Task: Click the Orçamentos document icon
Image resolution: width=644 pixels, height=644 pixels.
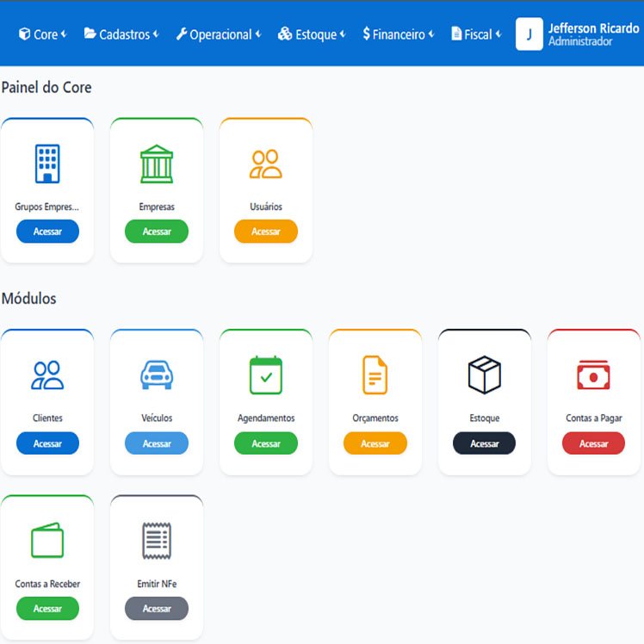Action: click(x=375, y=375)
